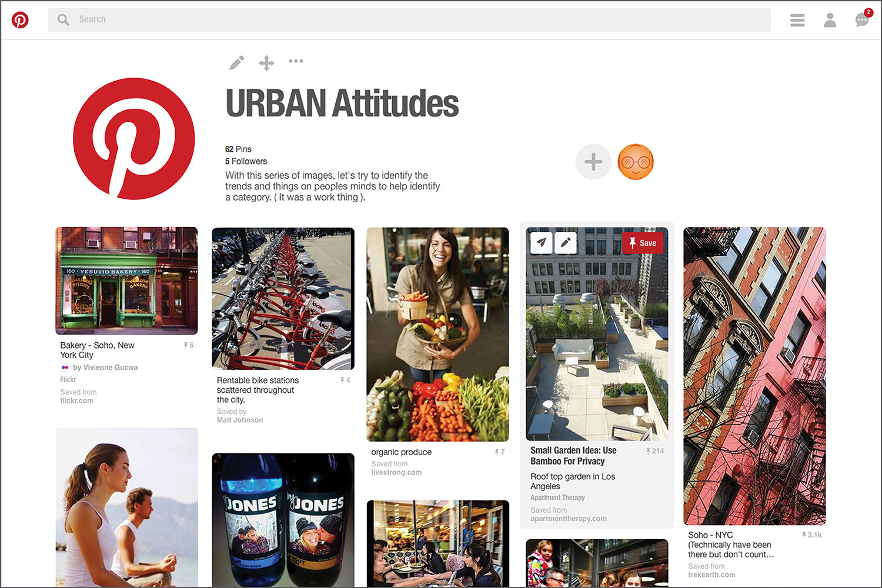Open the outdoor cafe diners pin image

tap(437, 544)
